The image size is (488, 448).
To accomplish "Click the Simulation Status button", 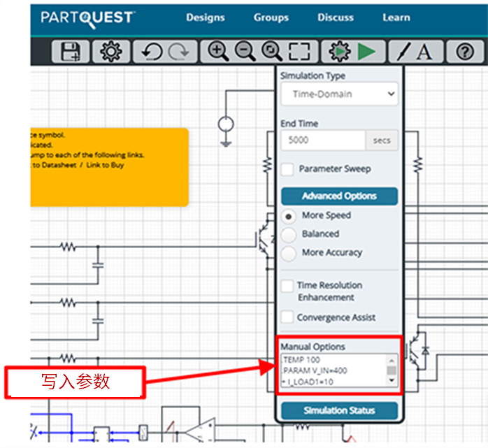I will pos(339,411).
